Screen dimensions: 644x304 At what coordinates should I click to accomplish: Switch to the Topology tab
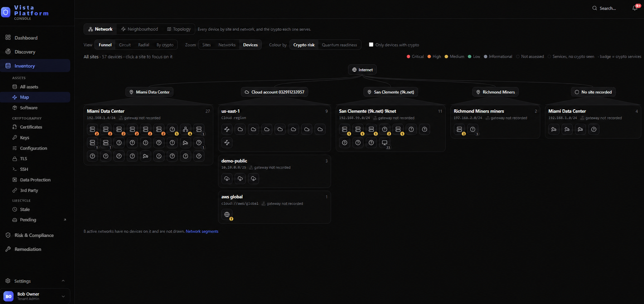tap(179, 29)
